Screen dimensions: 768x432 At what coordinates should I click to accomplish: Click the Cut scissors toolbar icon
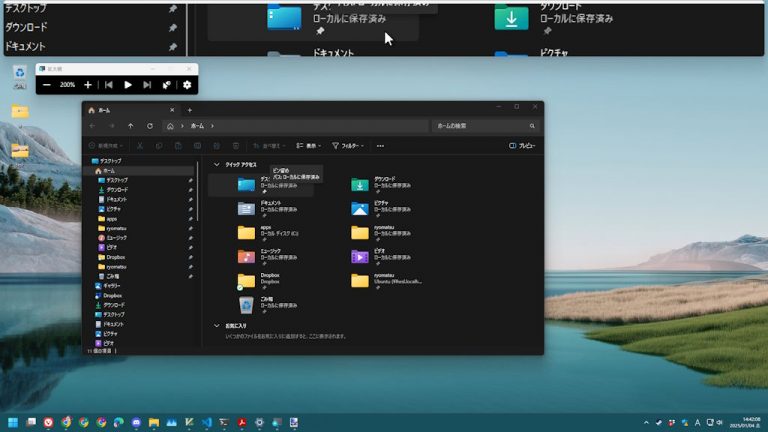coord(140,145)
